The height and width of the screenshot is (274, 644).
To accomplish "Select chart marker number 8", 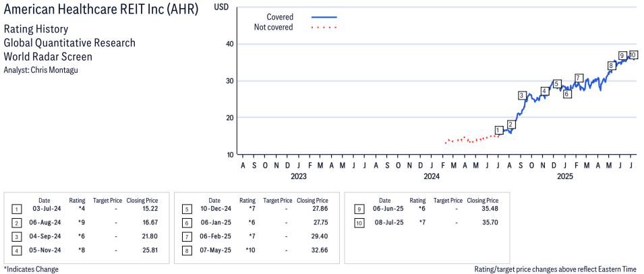I will pyautogui.click(x=611, y=65).
